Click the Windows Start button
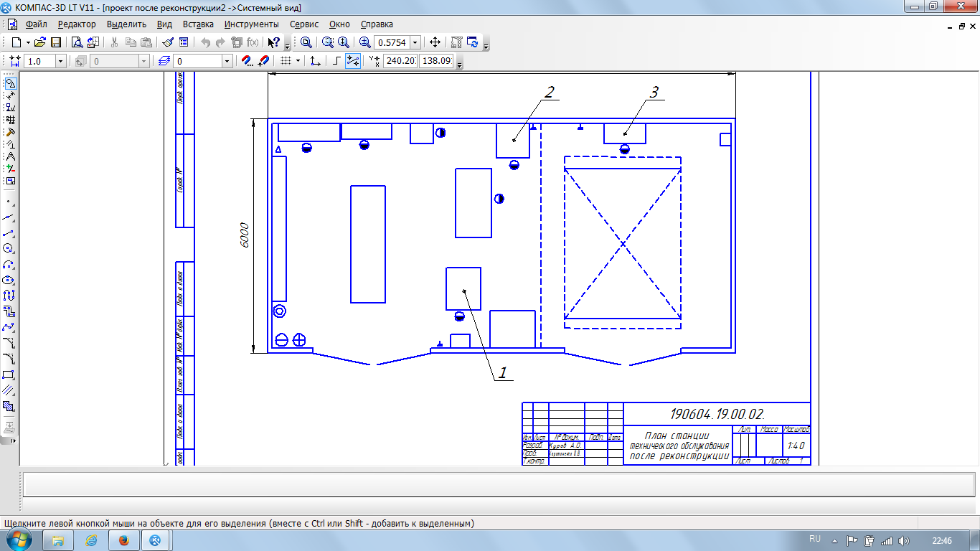Viewport: 980px width, 551px height. click(19, 540)
